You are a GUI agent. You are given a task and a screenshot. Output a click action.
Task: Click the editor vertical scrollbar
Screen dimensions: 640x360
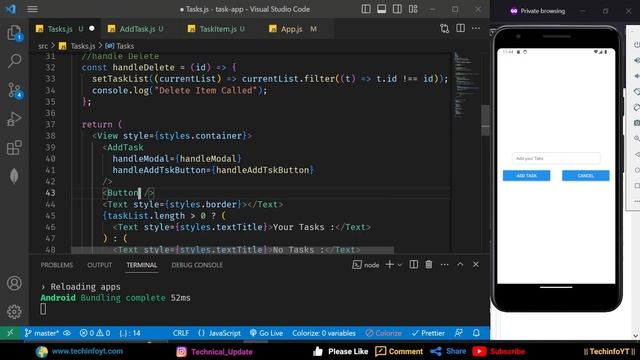[x=485, y=120]
